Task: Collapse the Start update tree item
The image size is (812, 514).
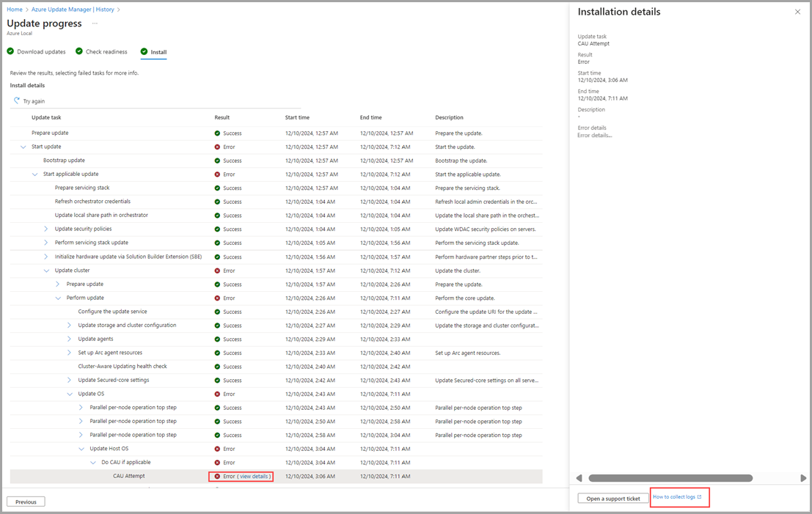Action: [23, 147]
